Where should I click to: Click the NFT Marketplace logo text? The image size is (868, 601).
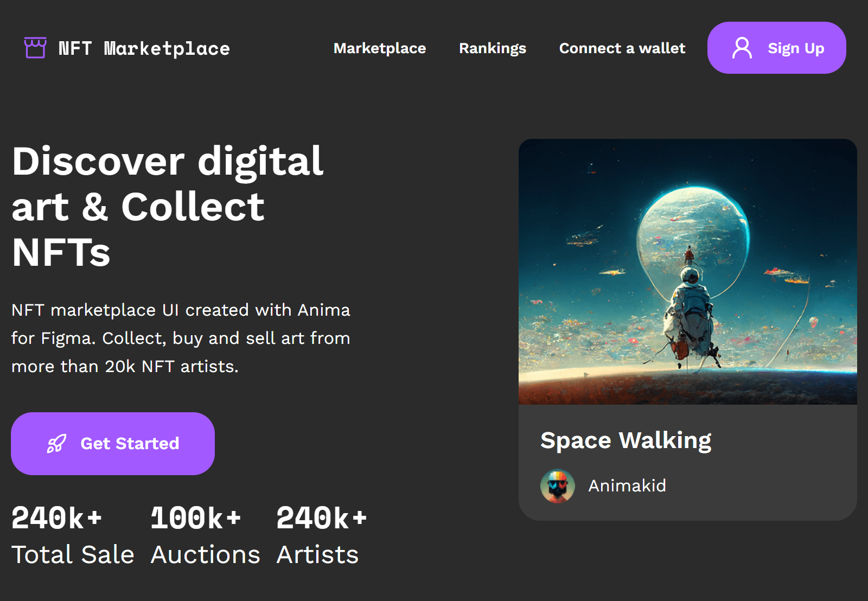click(144, 48)
